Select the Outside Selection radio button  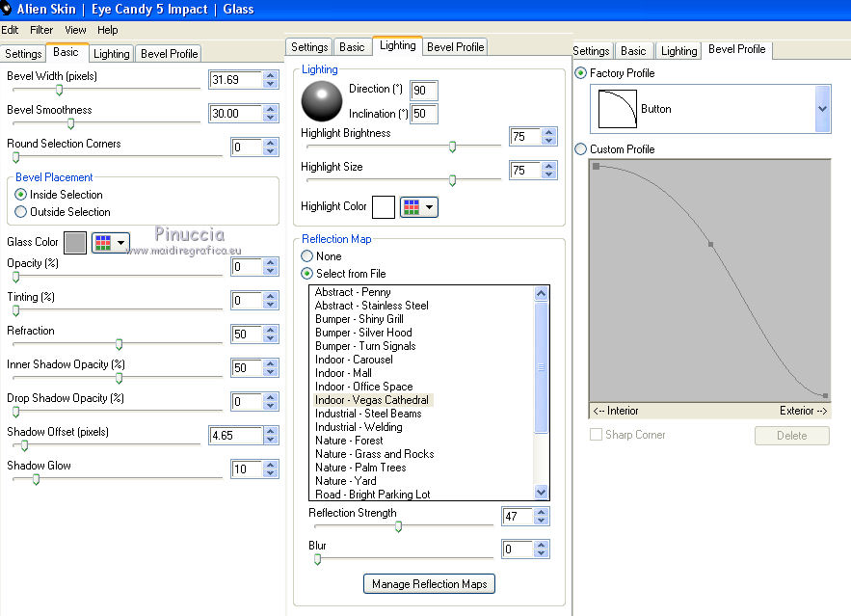pyautogui.click(x=21, y=212)
